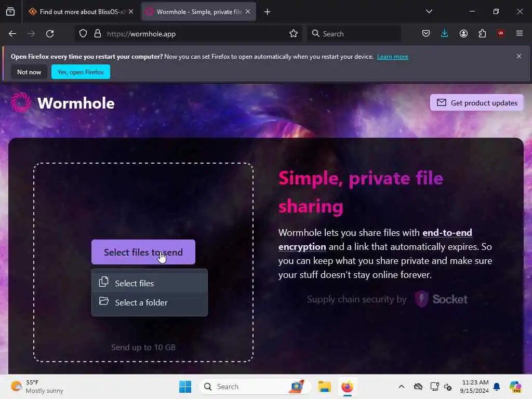Open a new browser tab
This screenshot has width=532, height=399.
268,12
